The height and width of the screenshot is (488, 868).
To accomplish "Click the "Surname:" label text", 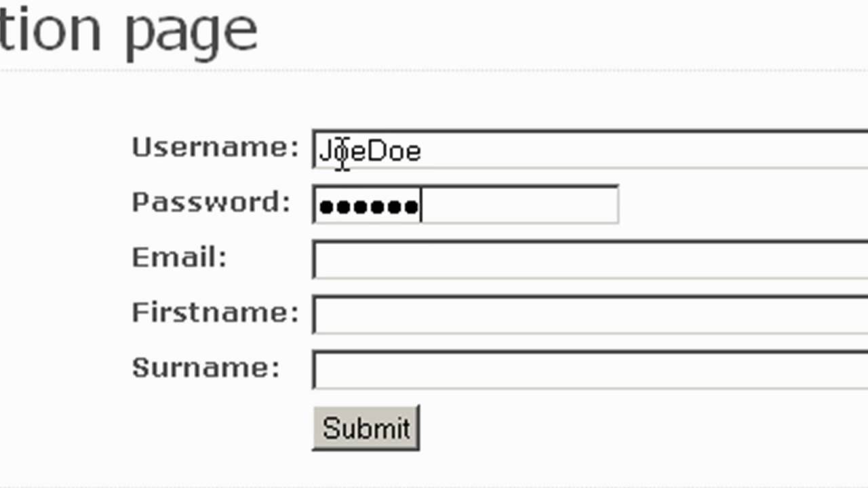I will click(x=205, y=367).
